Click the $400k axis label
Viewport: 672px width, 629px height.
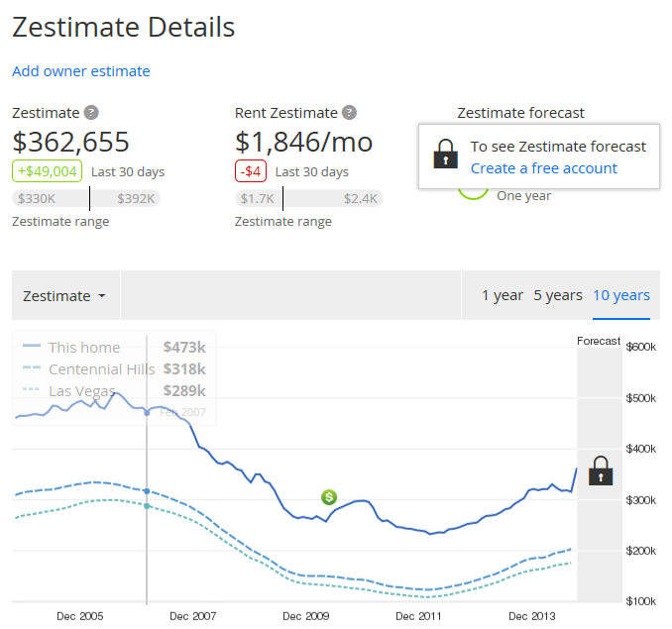point(640,449)
